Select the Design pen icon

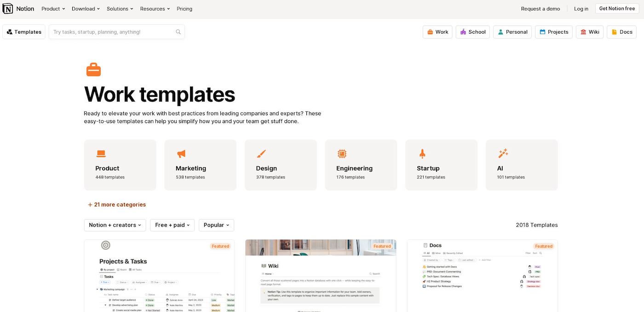coord(261,153)
